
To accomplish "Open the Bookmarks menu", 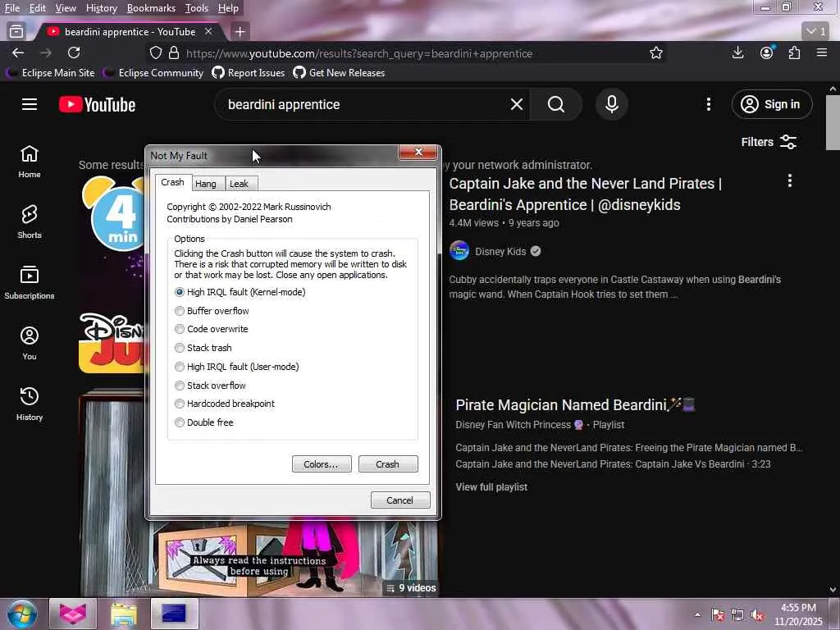I will [151, 8].
